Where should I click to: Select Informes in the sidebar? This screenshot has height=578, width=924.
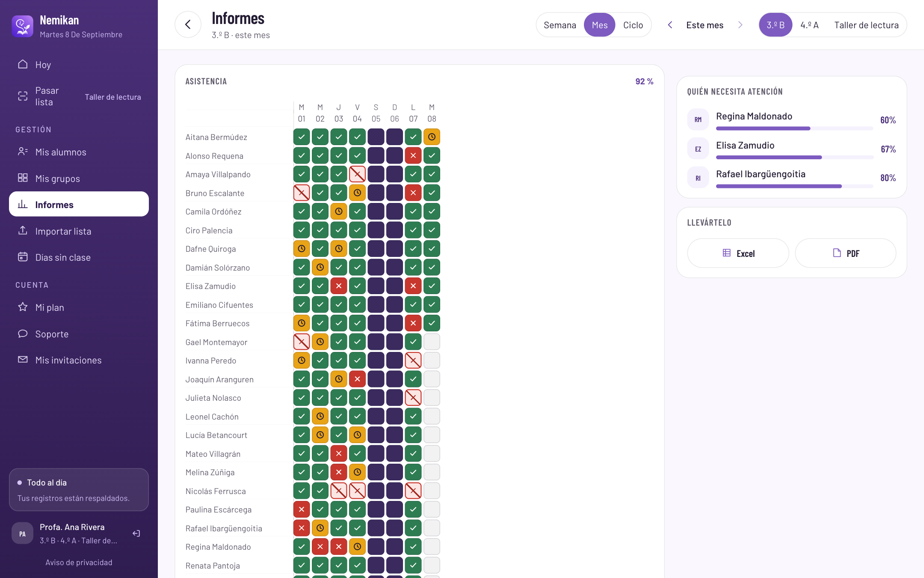79,204
